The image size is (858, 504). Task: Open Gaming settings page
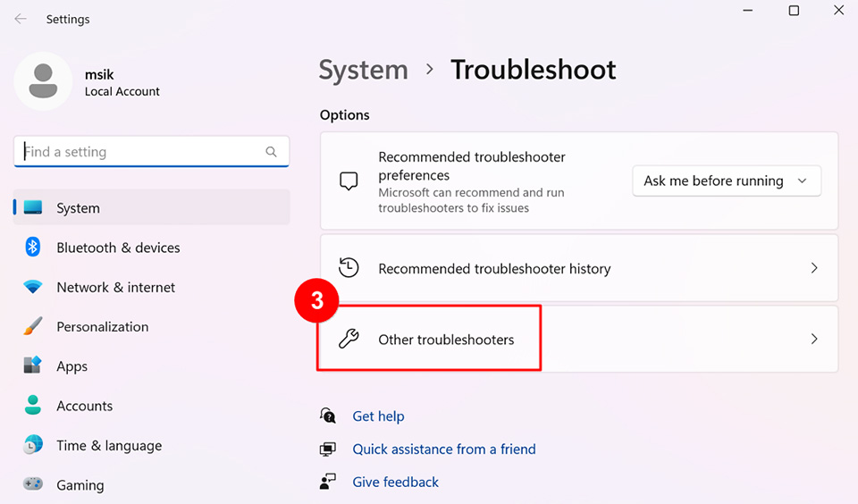click(152, 485)
